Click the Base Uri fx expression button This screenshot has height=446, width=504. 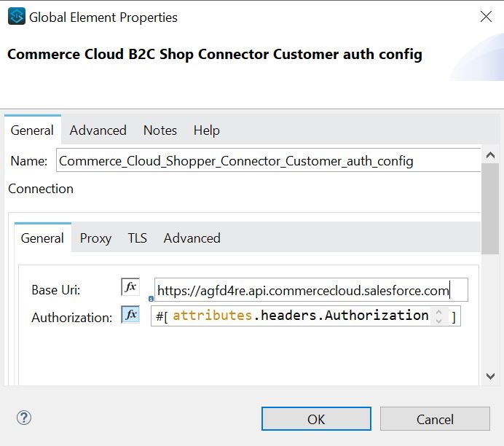coord(130,287)
